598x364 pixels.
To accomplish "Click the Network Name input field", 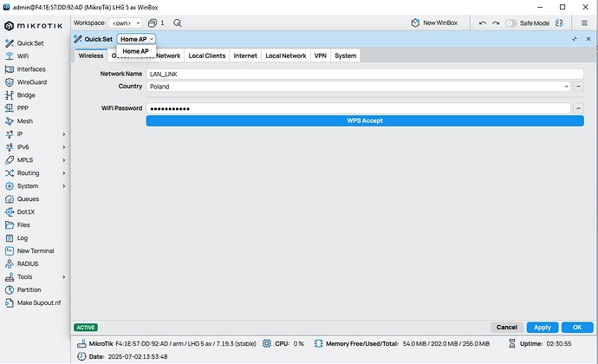I will [365, 74].
